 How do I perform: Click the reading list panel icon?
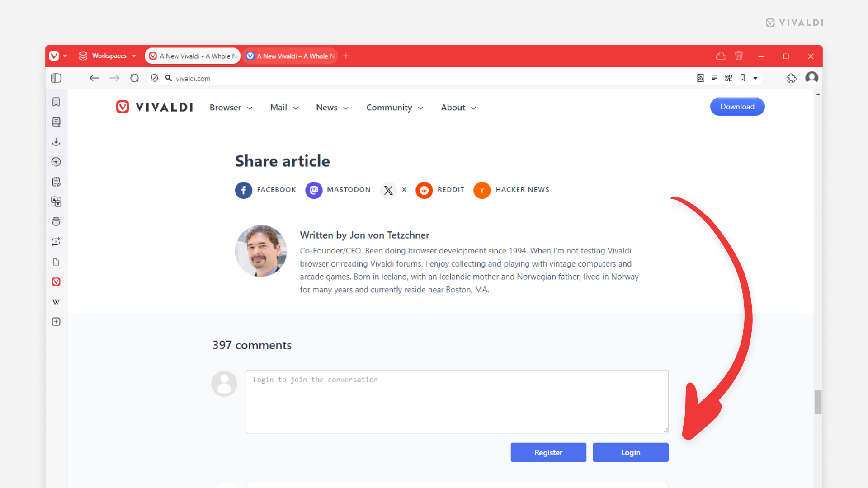point(57,122)
